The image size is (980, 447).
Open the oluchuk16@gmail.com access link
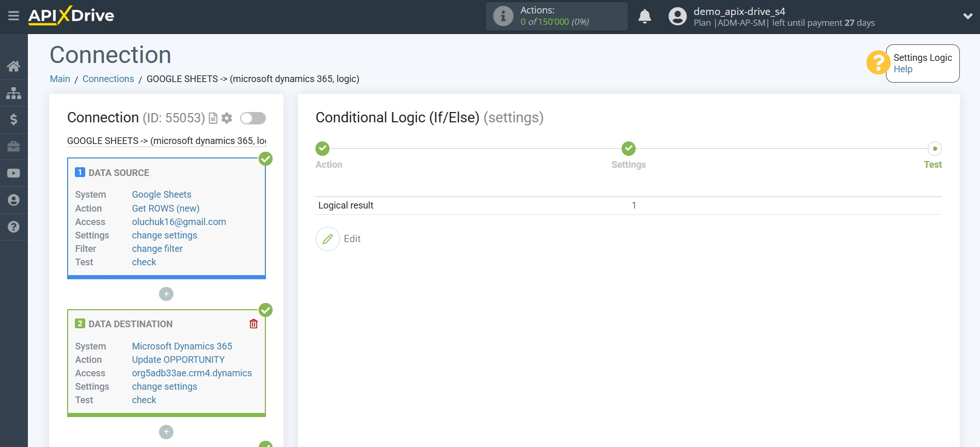pyautogui.click(x=179, y=222)
